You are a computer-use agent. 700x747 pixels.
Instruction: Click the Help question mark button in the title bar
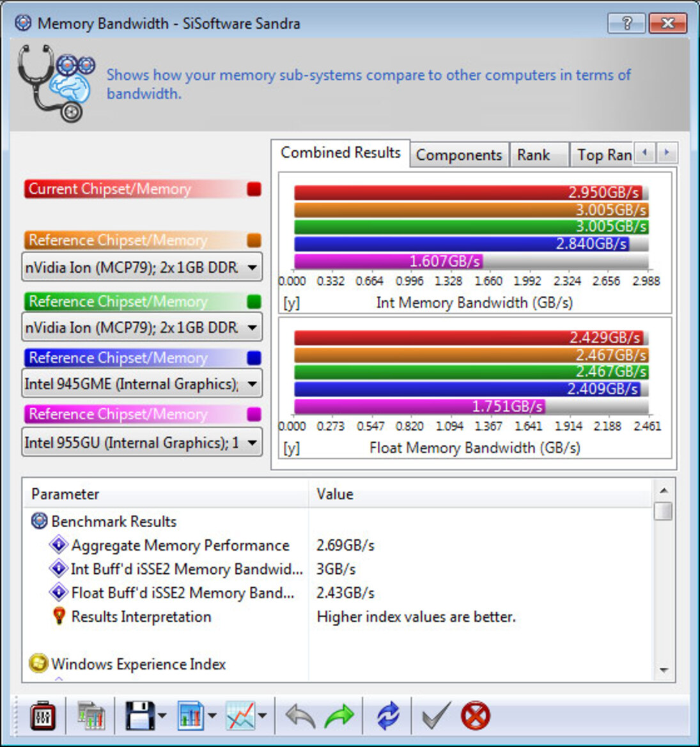626,23
